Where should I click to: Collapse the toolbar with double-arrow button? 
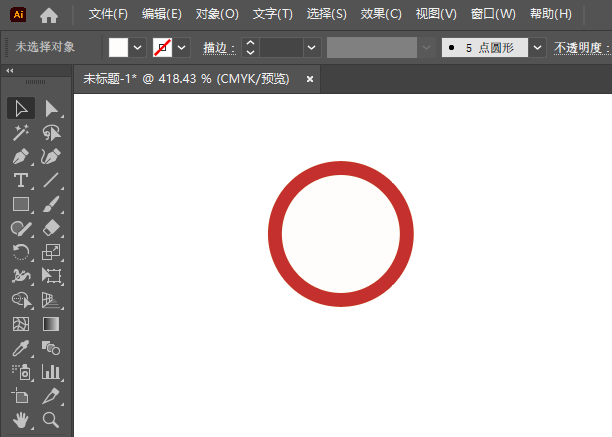pyautogui.click(x=10, y=71)
